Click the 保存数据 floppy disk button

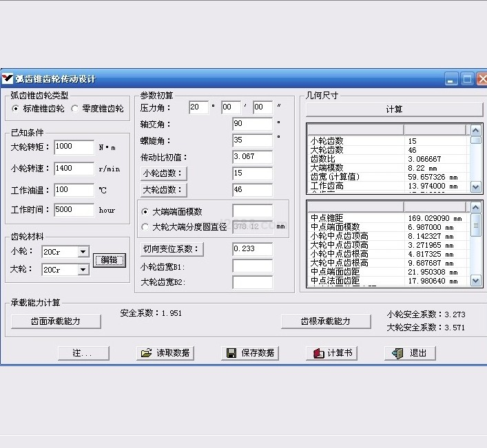click(251, 353)
